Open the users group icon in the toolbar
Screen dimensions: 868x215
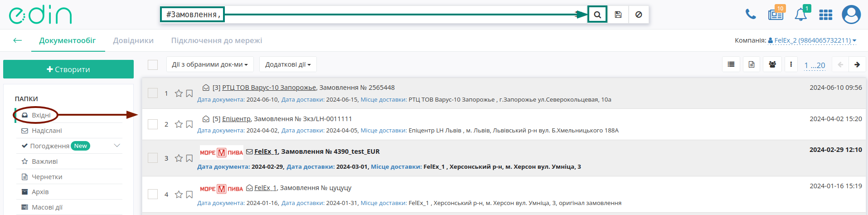[772, 64]
